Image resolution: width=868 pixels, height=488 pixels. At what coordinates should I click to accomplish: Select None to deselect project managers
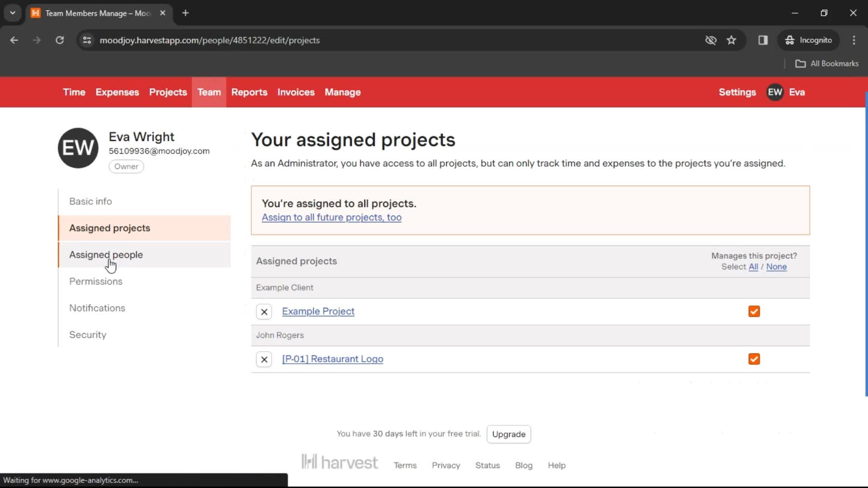tap(776, 266)
